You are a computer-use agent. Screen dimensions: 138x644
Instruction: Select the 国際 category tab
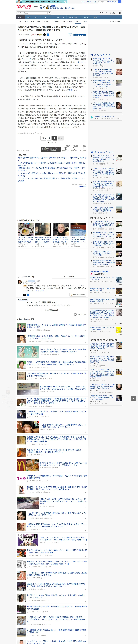pos(32,21)
